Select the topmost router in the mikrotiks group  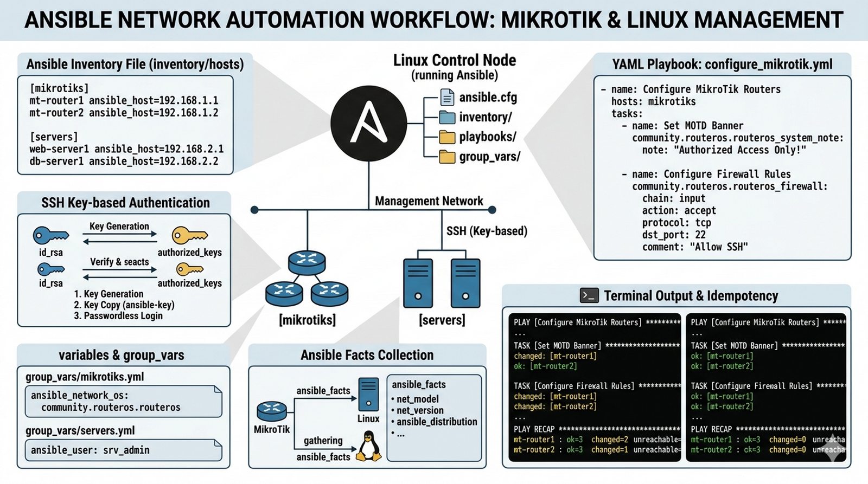307,262
